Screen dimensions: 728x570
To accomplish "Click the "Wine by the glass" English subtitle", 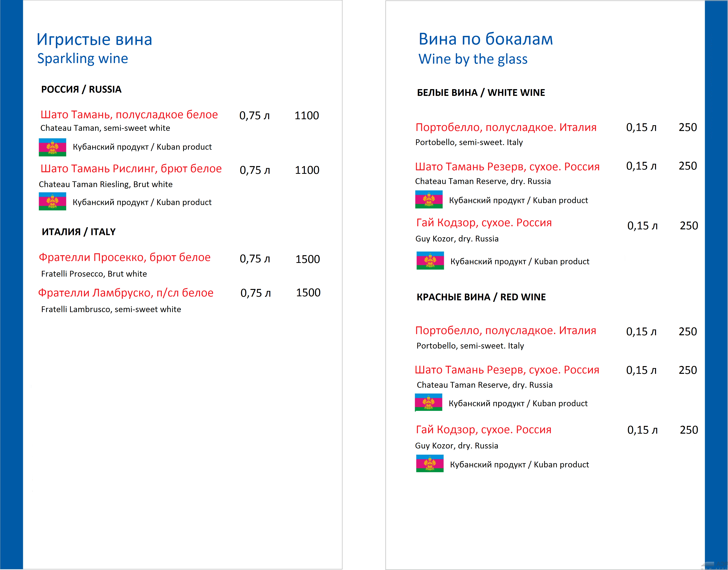I will pos(473,59).
